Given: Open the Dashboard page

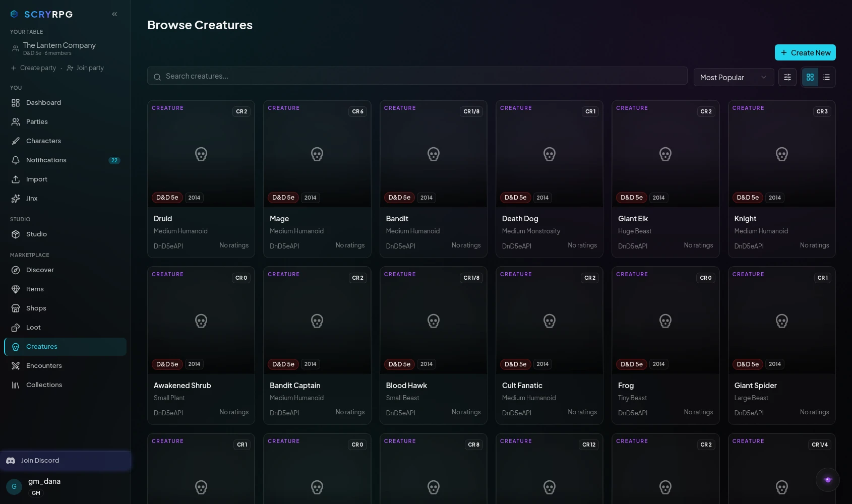Looking at the screenshot, I should click(x=66, y=103).
